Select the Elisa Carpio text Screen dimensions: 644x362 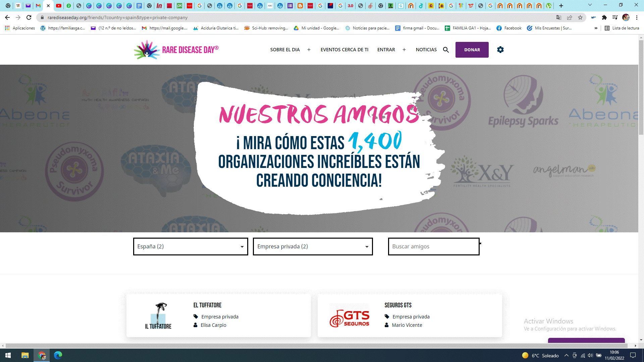[x=213, y=325]
